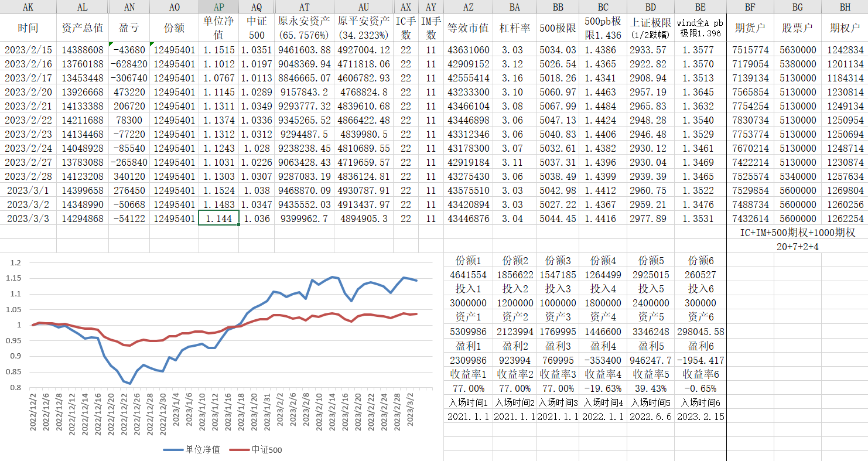Click the 资产总值 header cell
This screenshot has width=868, height=461.
pyautogui.click(x=83, y=28)
